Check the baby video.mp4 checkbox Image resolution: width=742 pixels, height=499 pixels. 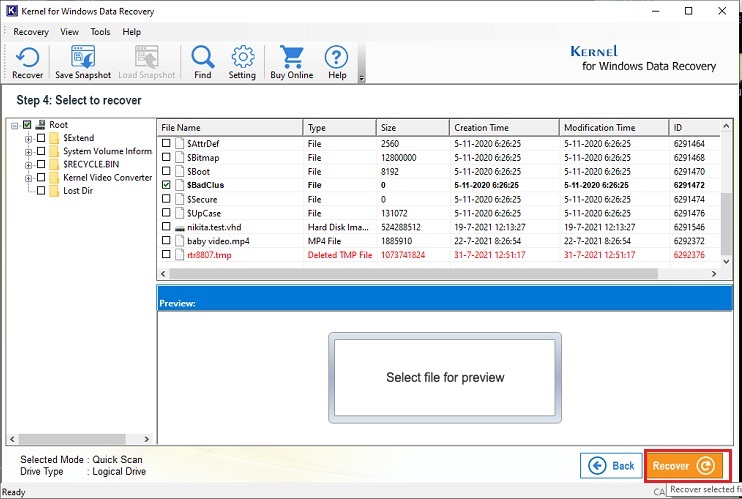point(166,240)
